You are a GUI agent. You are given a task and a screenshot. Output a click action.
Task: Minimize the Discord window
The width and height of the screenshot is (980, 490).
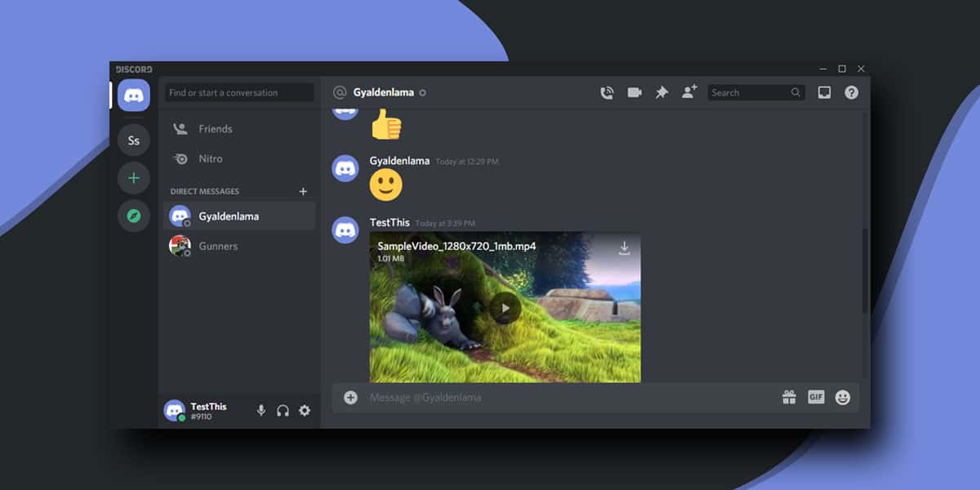(823, 69)
